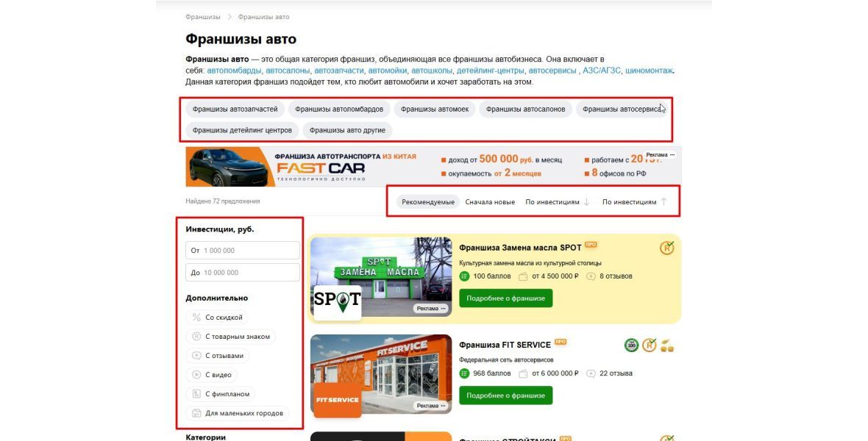Follow the автомойки link in the description
This screenshot has width=868, height=441.
tap(388, 71)
